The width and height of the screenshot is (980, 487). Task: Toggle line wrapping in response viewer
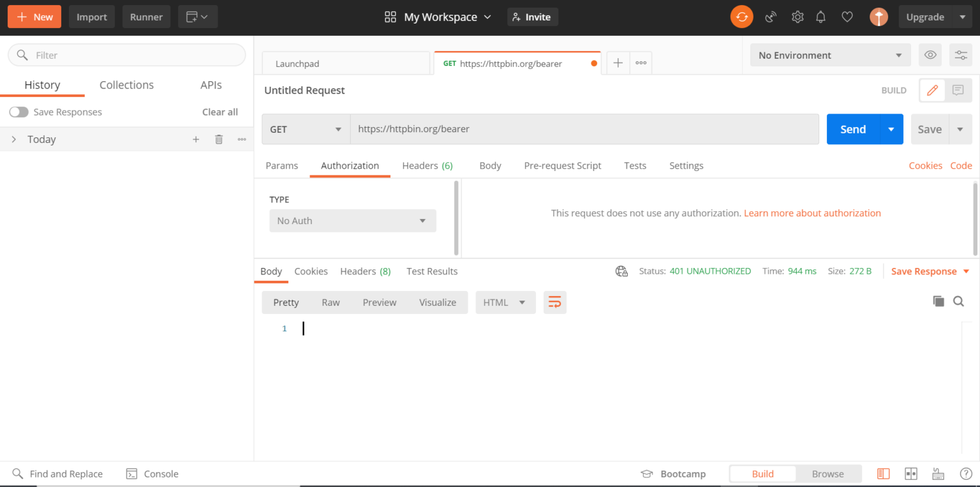554,302
